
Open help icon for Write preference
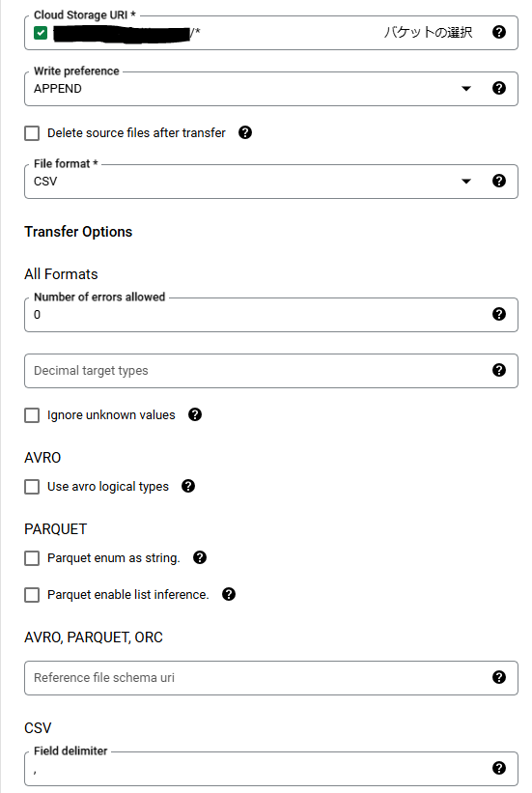point(498,89)
